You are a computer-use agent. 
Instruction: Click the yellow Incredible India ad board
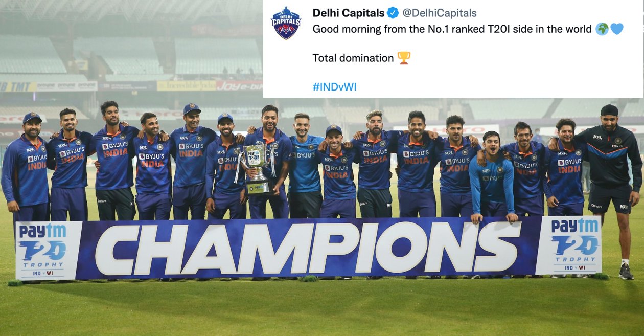(186, 85)
